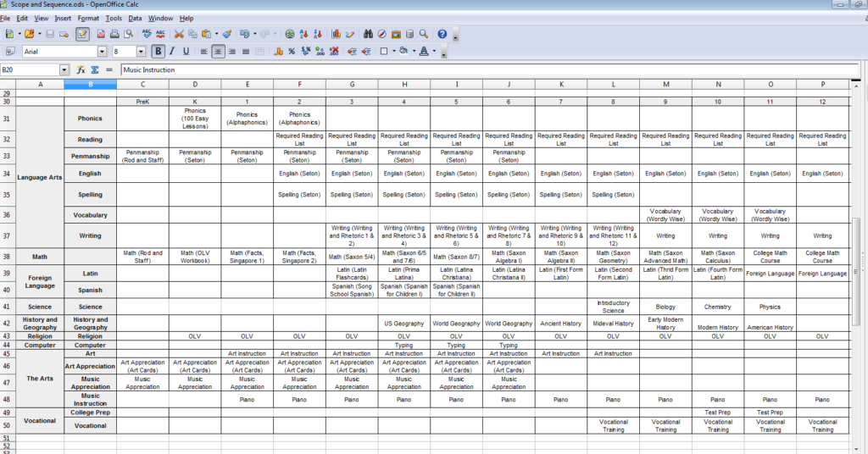
Task: Add a decimal place
Action: [x=320, y=52]
